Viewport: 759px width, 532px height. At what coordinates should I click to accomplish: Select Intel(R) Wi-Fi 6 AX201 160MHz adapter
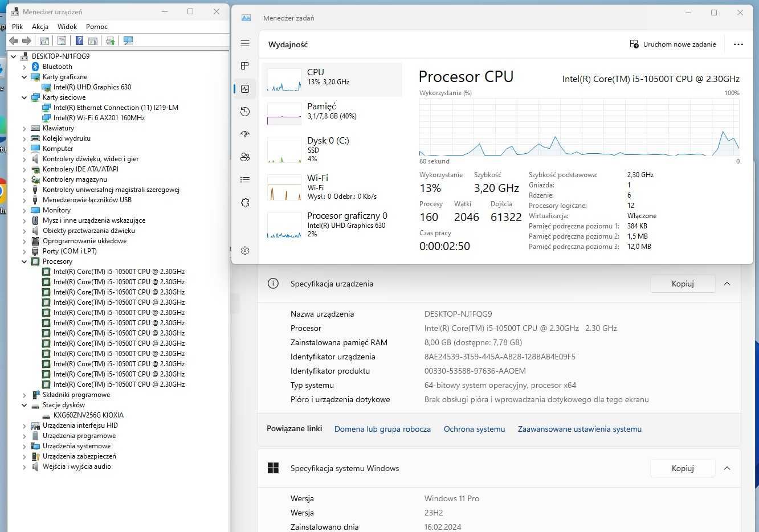[99, 118]
